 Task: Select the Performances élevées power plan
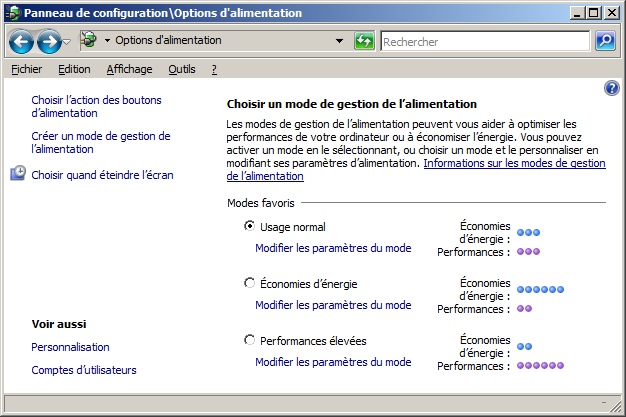coord(249,340)
